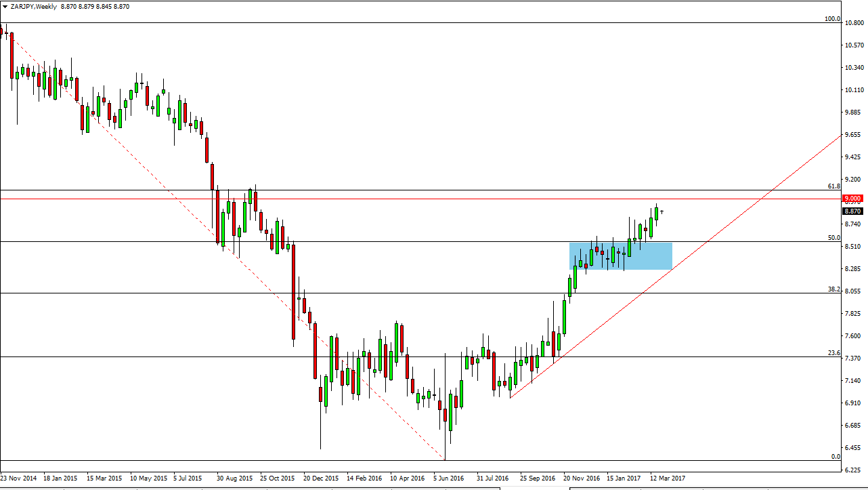Click 8.740 on the price axis
The image size is (868, 490).
coord(854,224)
